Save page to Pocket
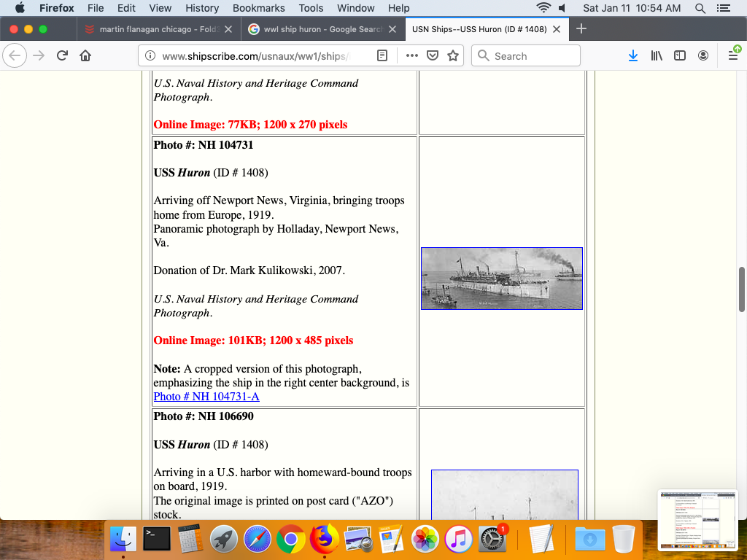 click(x=433, y=56)
